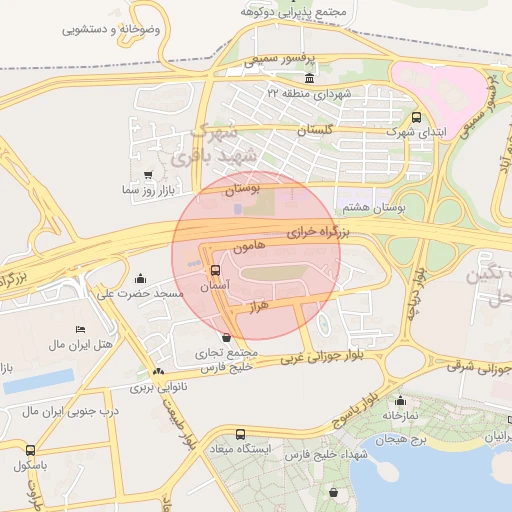Select the گلستان street label
Screen dimensions: 512x512
pyautogui.click(x=315, y=130)
